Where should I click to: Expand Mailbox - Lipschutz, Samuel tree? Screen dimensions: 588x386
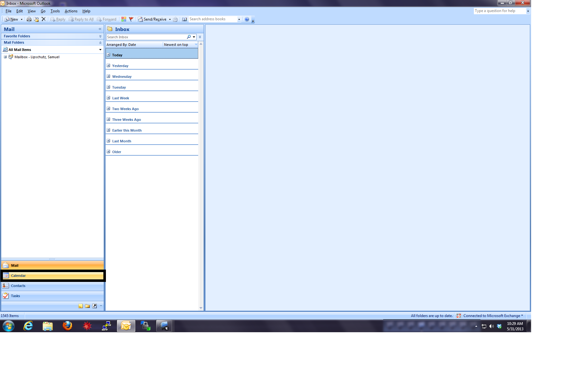pyautogui.click(x=5, y=57)
